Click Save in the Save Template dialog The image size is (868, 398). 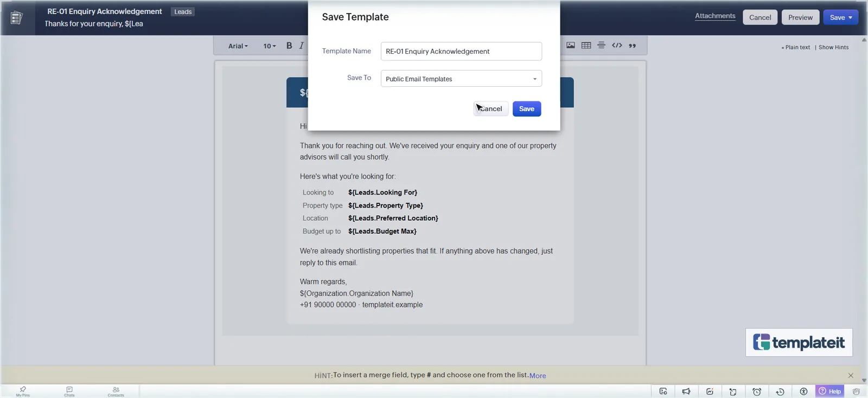click(x=526, y=109)
